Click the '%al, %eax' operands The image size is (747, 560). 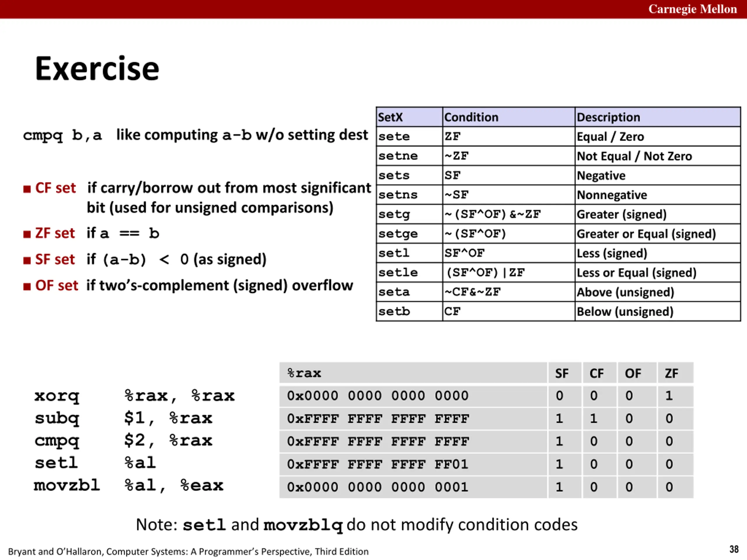point(174,486)
